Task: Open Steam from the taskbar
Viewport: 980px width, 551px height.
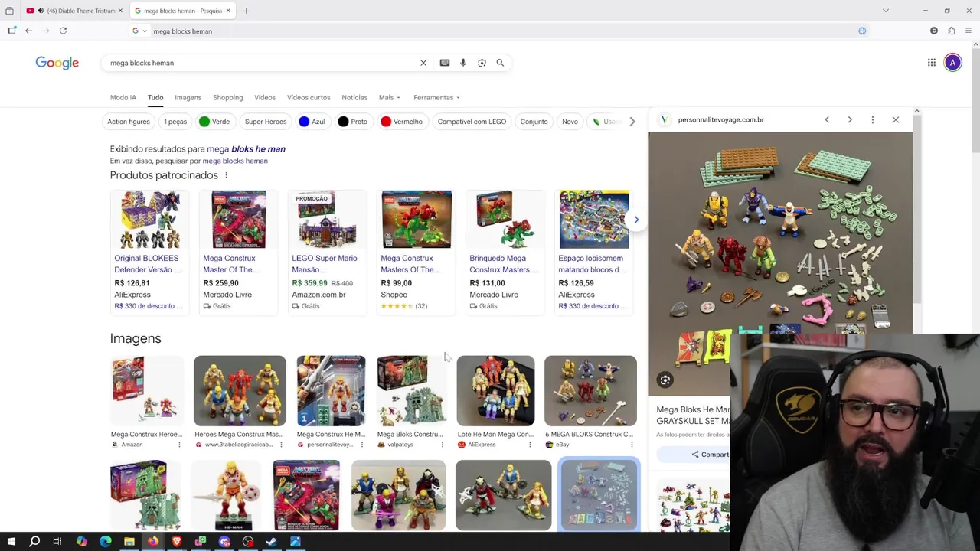Action: point(272,542)
